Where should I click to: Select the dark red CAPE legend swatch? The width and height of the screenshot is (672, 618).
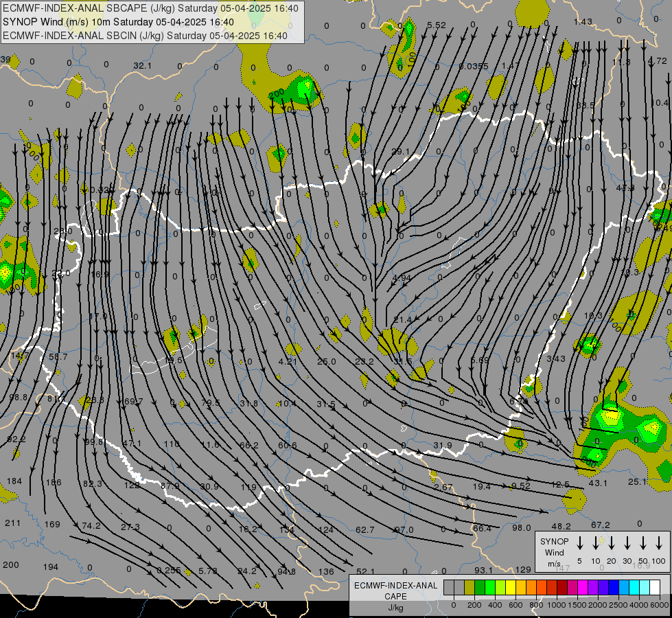tap(562, 587)
